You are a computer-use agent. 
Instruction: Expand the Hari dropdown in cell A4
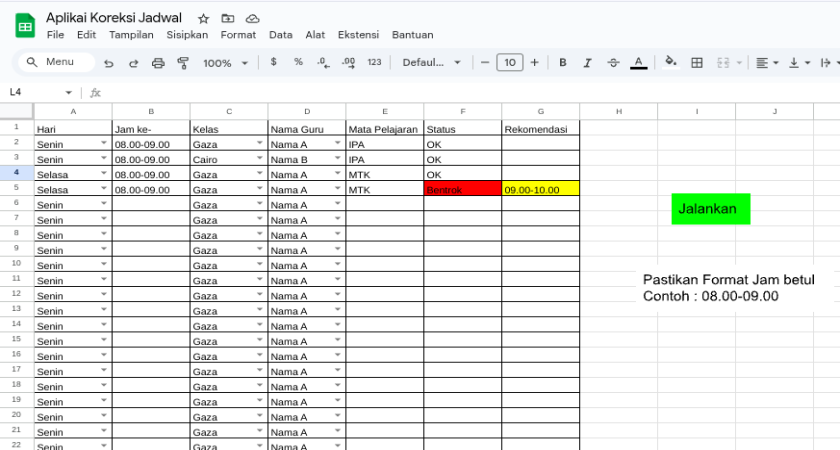pyautogui.click(x=104, y=174)
